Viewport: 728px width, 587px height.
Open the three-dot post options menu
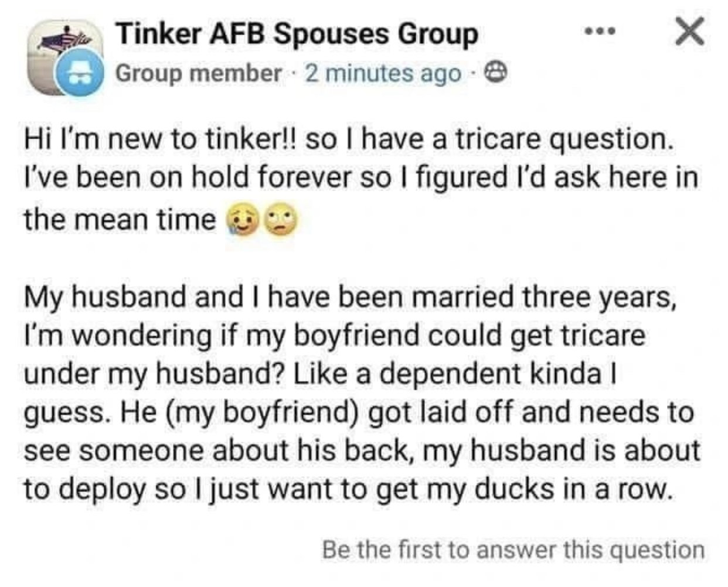601,33
